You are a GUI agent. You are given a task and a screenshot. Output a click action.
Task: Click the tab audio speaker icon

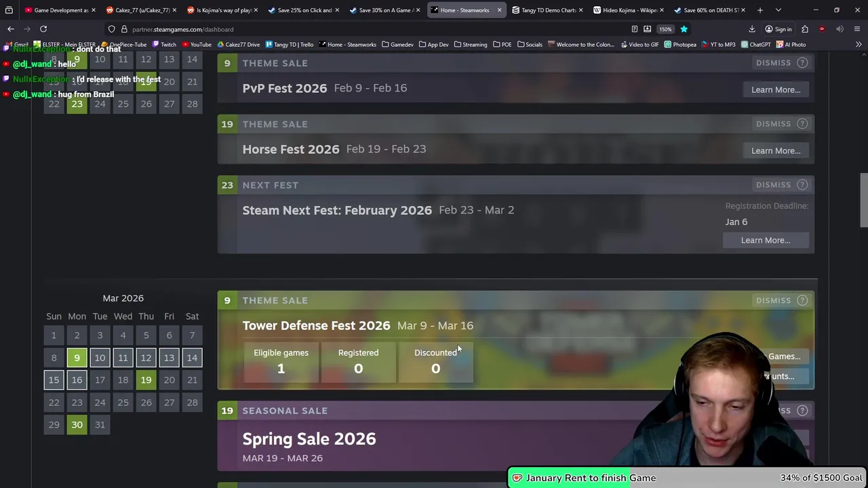[x=840, y=29]
